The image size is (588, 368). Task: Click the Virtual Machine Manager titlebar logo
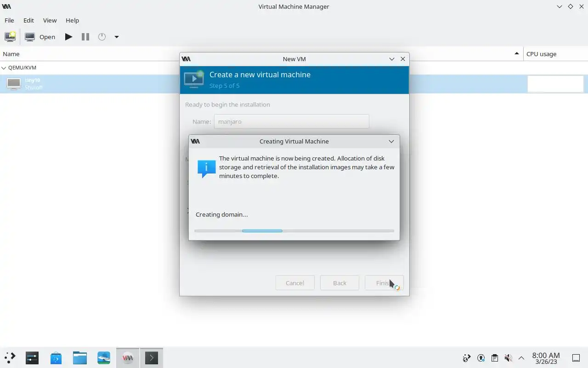point(6,6)
